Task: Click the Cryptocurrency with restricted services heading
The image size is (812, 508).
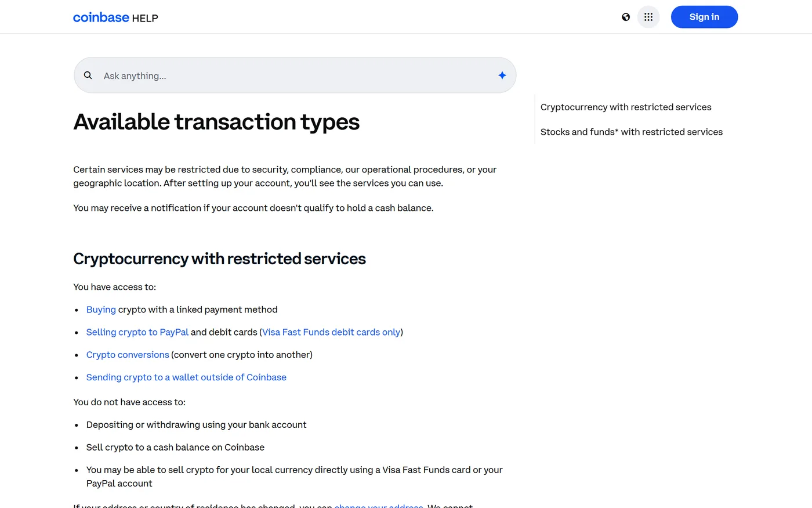Action: 219,258
